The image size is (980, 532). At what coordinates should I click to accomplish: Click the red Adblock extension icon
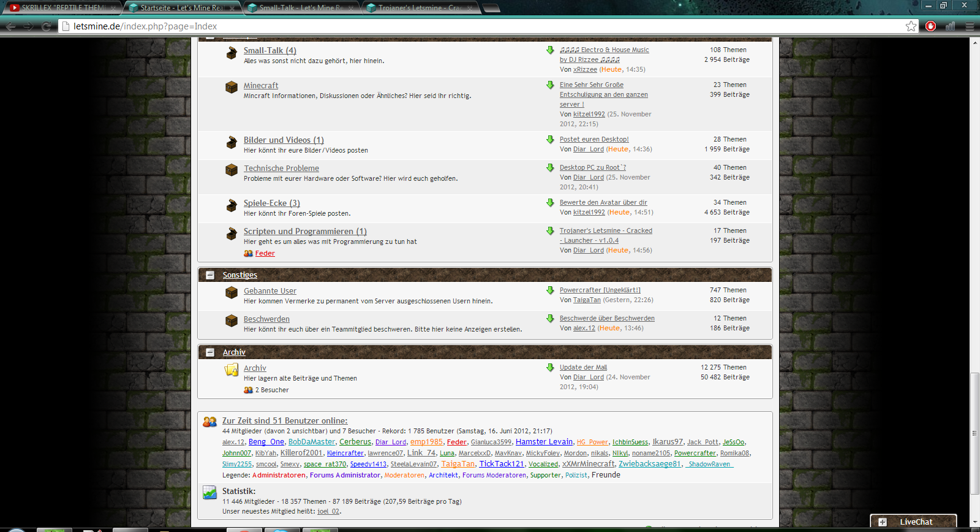point(931,26)
